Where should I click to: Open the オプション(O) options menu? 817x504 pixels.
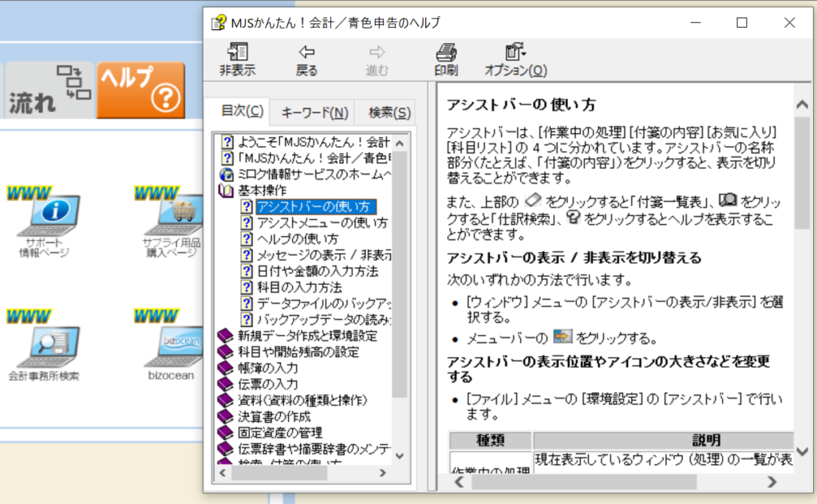pos(515,60)
